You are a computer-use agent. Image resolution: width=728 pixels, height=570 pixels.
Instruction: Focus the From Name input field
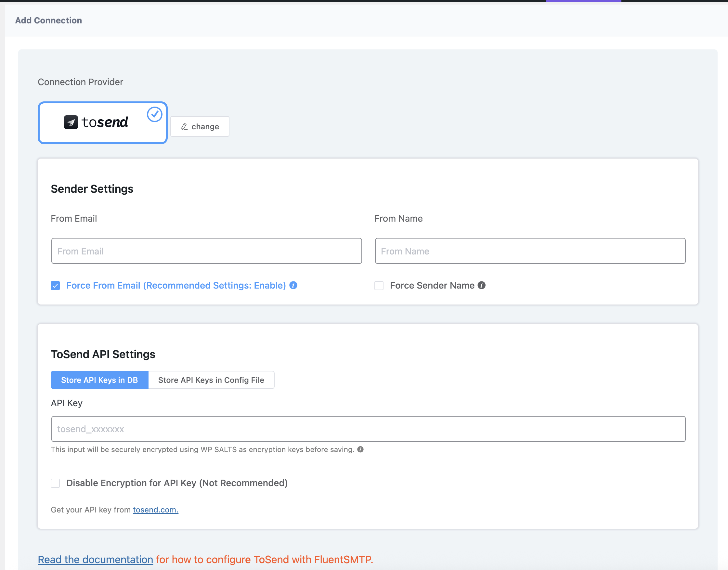530,251
